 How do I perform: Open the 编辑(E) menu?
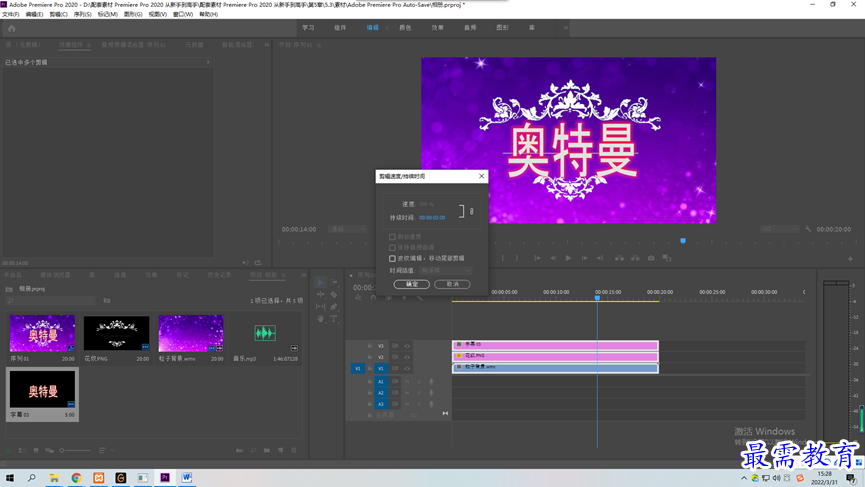(x=34, y=14)
